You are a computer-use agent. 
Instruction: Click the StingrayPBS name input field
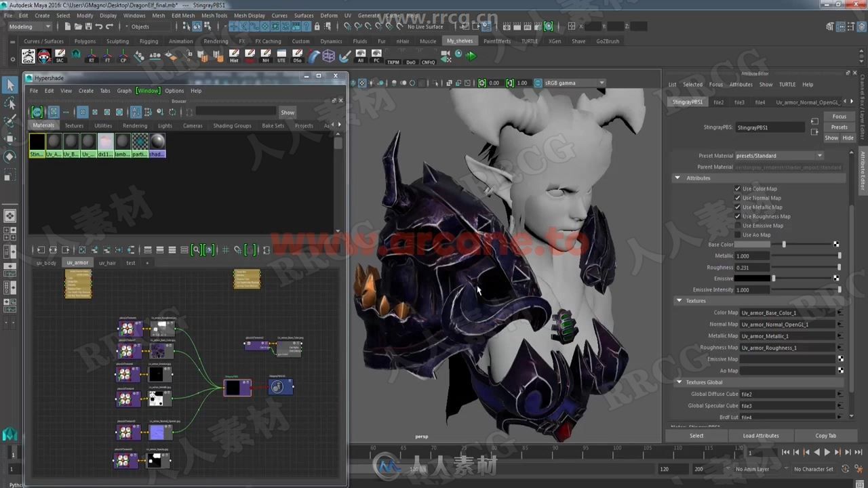pos(770,127)
